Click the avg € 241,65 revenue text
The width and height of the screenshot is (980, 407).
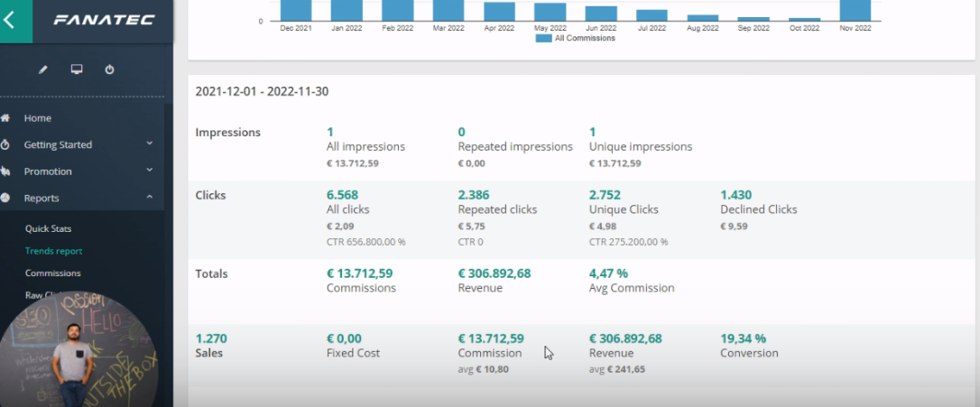pyautogui.click(x=617, y=369)
